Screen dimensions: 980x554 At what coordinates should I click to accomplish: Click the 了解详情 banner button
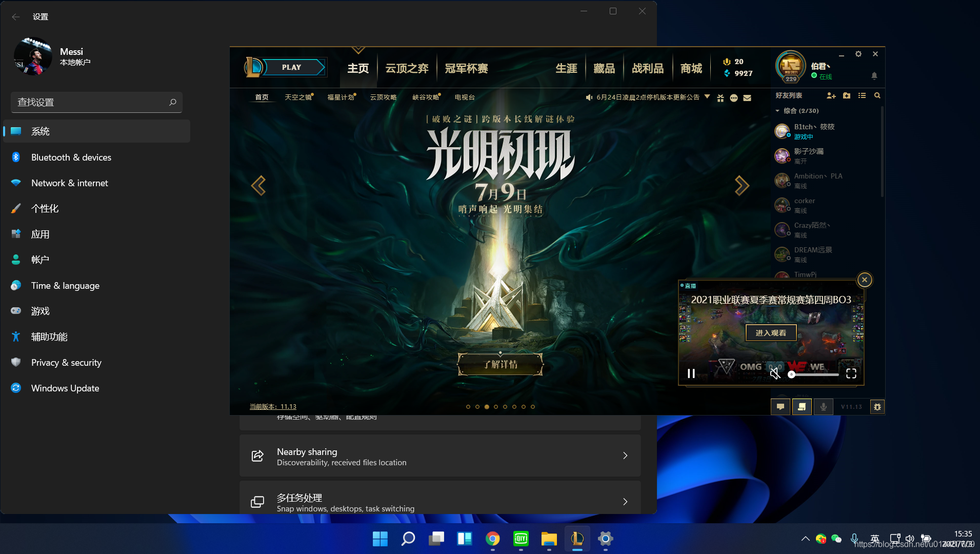tap(501, 364)
